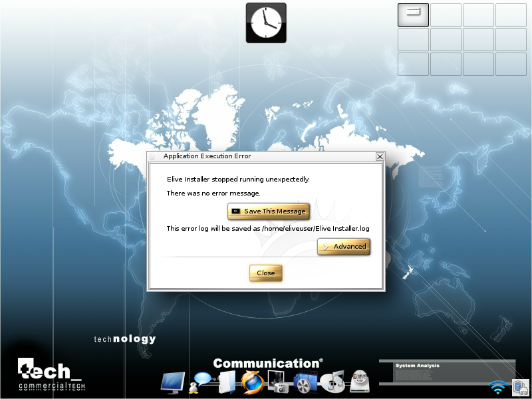This screenshot has height=399, width=532.
Task: Click the analog clock gadget
Action: click(x=266, y=23)
